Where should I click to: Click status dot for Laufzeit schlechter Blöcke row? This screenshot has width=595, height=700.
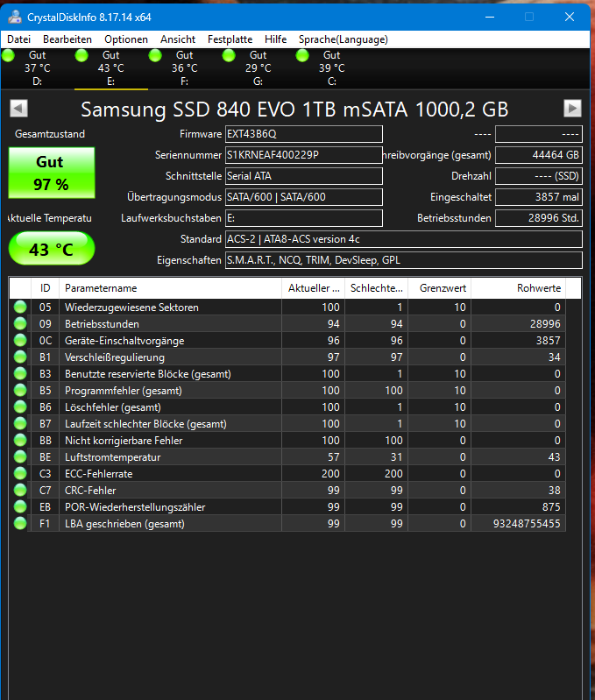[20, 424]
